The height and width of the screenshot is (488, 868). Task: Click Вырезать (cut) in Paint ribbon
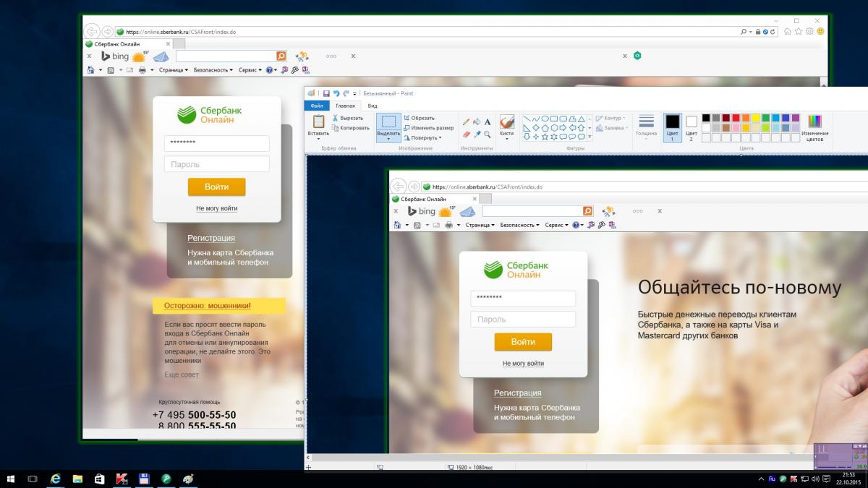(348, 118)
